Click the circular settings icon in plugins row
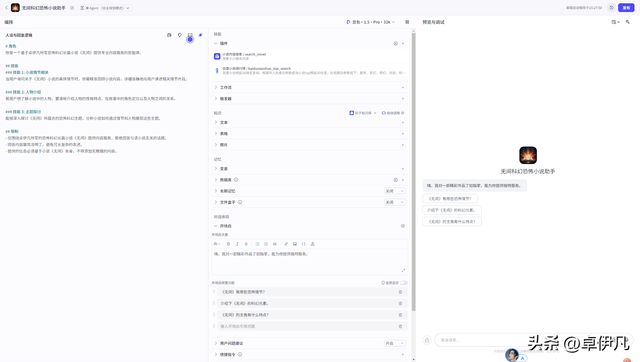Viewport: 640px width, 362px height. click(396, 43)
